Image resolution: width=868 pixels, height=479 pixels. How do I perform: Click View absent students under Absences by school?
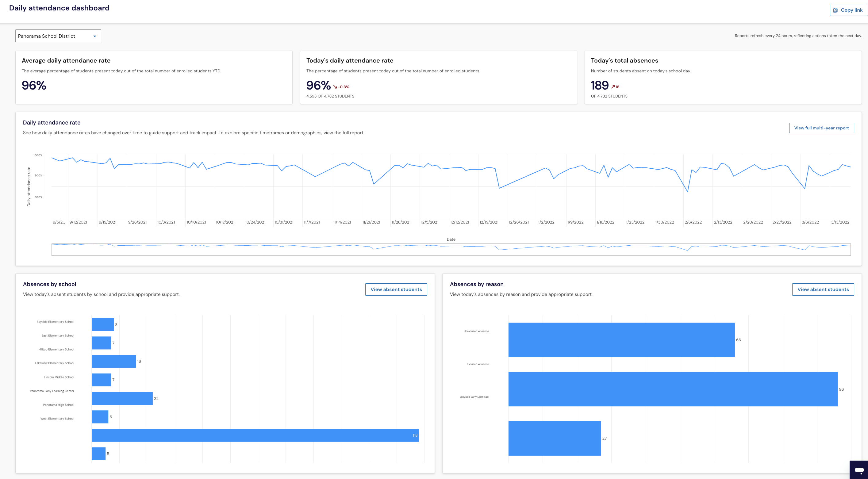click(396, 289)
